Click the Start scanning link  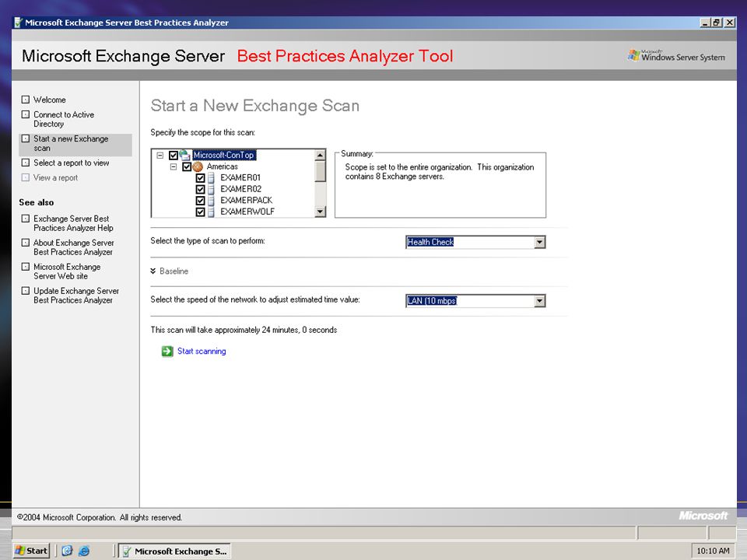(x=202, y=351)
